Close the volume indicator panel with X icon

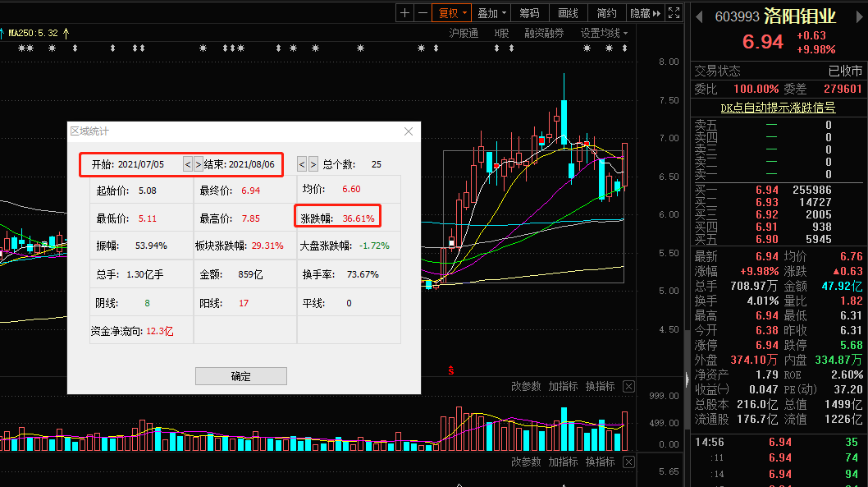click(x=628, y=386)
